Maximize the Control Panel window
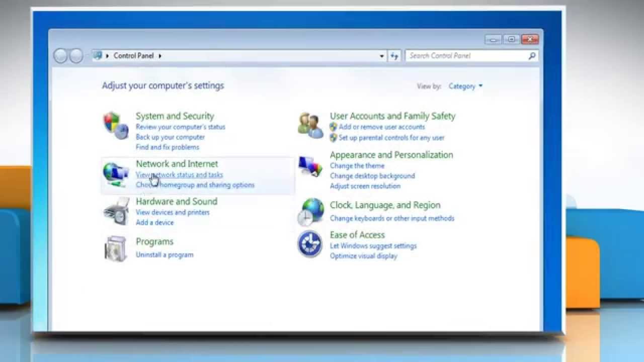The height and width of the screenshot is (362, 644). (x=511, y=39)
